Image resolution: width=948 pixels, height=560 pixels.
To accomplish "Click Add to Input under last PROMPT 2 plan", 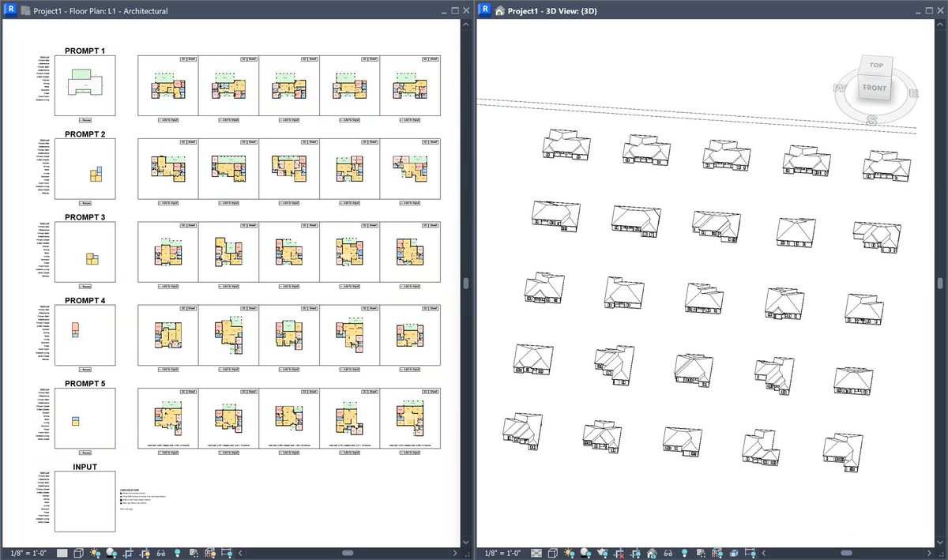I will click(410, 204).
